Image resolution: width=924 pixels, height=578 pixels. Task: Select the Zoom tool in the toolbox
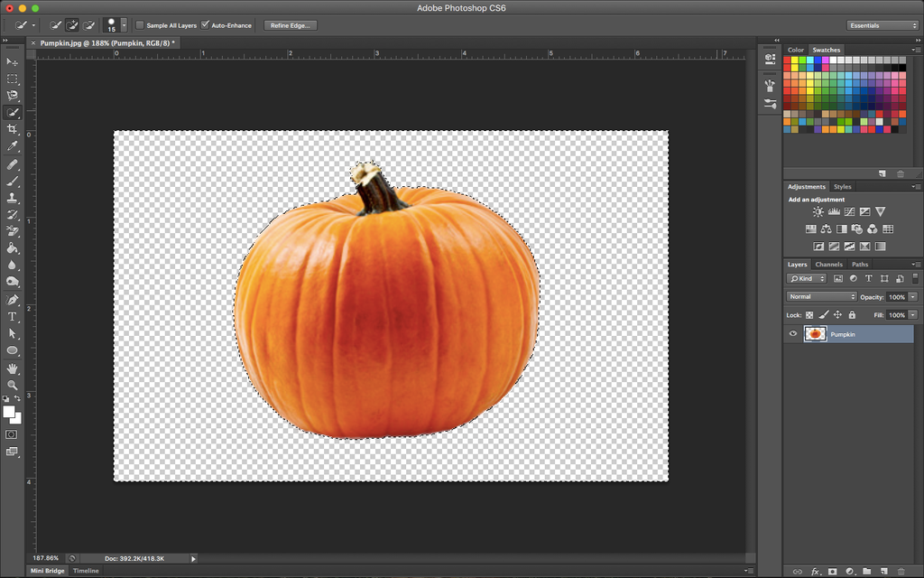tap(13, 385)
